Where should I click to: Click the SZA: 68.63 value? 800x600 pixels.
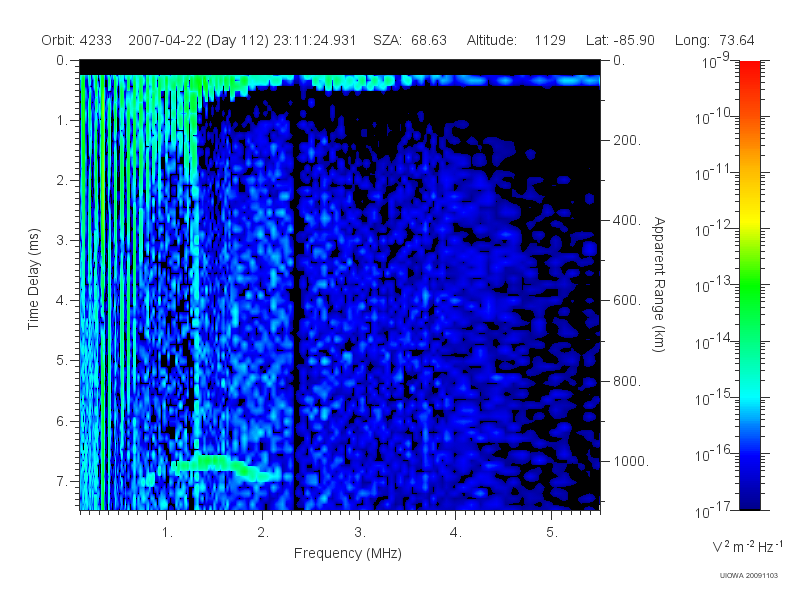[410, 40]
